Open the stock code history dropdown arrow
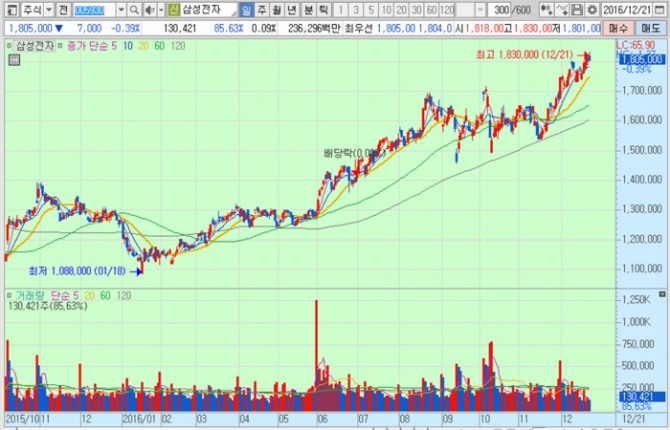Image resolution: width=670 pixels, height=430 pixels. click(120, 9)
